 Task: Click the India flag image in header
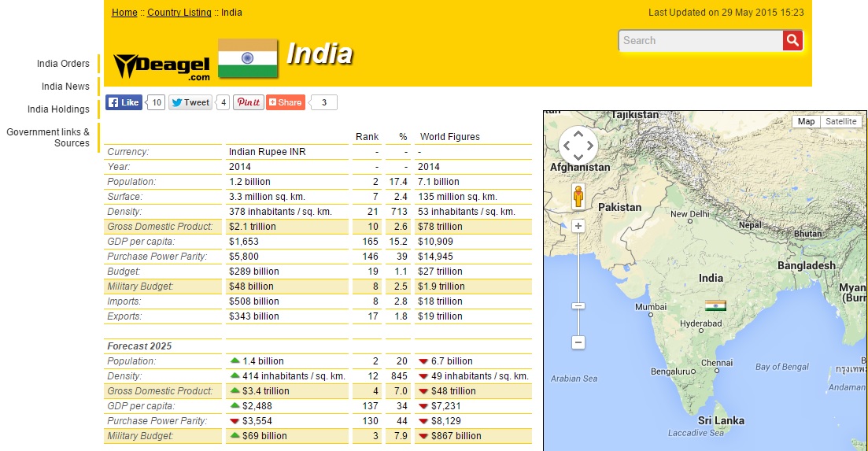[x=247, y=58]
